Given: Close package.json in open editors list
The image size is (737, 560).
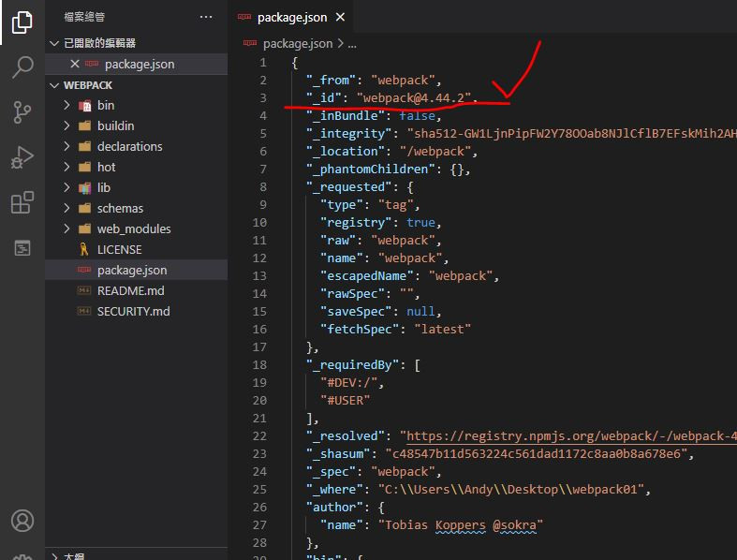Looking at the screenshot, I should coord(74,64).
